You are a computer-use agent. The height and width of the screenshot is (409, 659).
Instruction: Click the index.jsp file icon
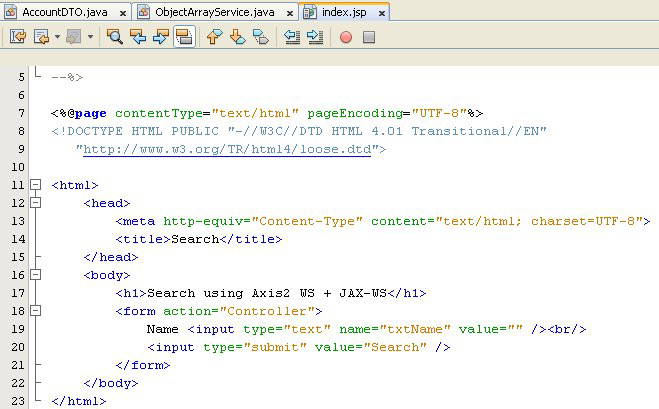310,12
